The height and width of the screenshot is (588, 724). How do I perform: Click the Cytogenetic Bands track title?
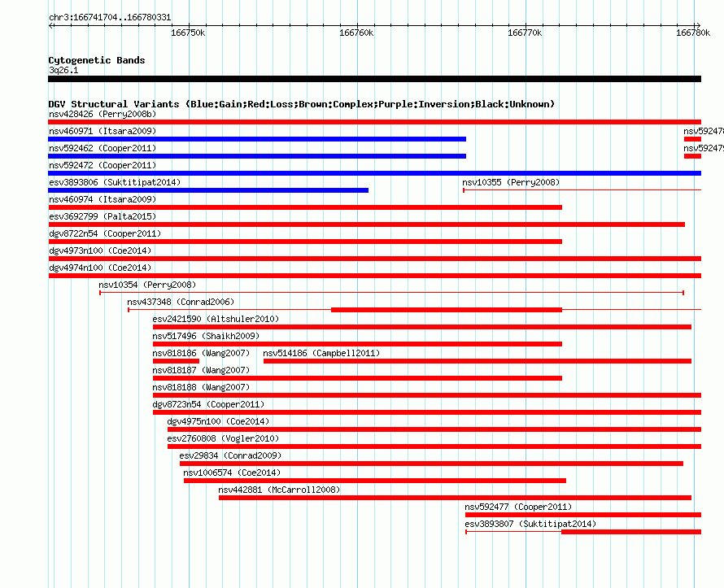point(97,60)
